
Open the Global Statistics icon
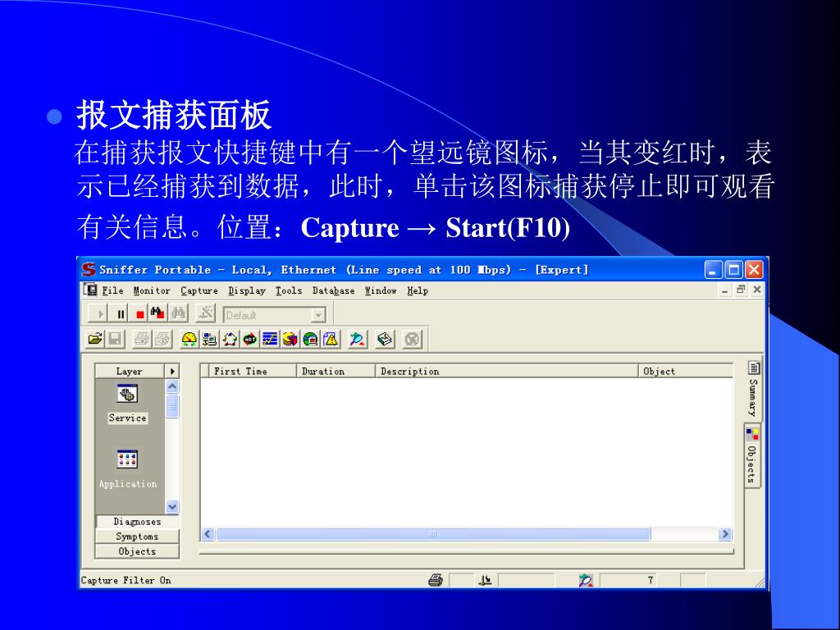[x=310, y=339]
